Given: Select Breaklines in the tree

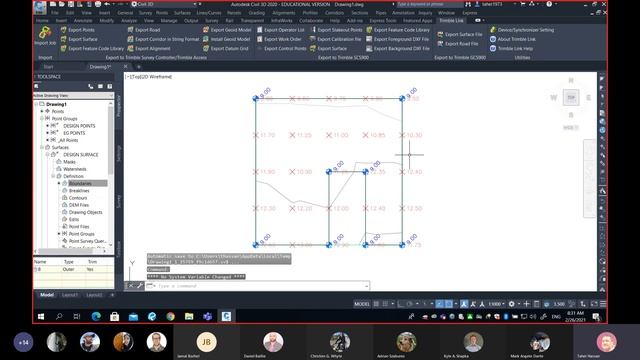Looking at the screenshot, I should pyautogui.click(x=79, y=191).
